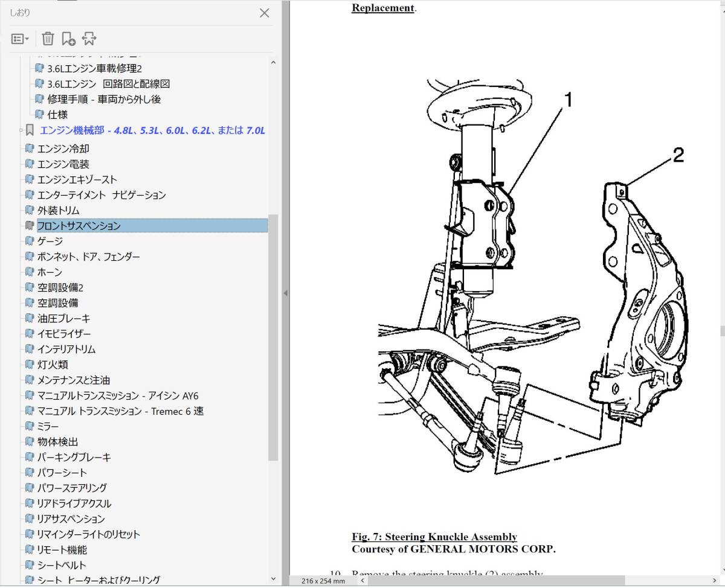Screen dimensions: 725x588
Task: Open bookmark 3.6Lエンジン車載修理2
Action: click(94, 68)
